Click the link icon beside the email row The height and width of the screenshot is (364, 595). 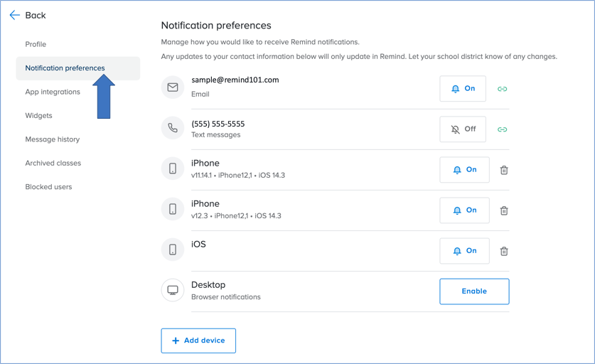pyautogui.click(x=502, y=89)
